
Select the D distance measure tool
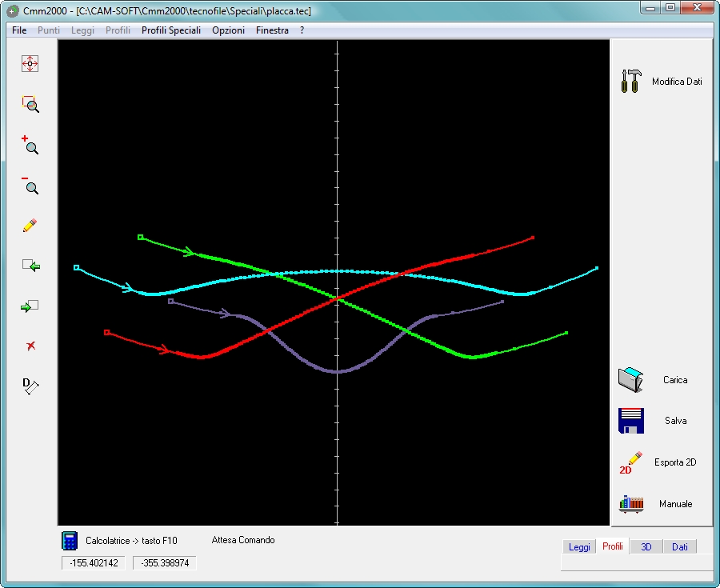(30, 386)
